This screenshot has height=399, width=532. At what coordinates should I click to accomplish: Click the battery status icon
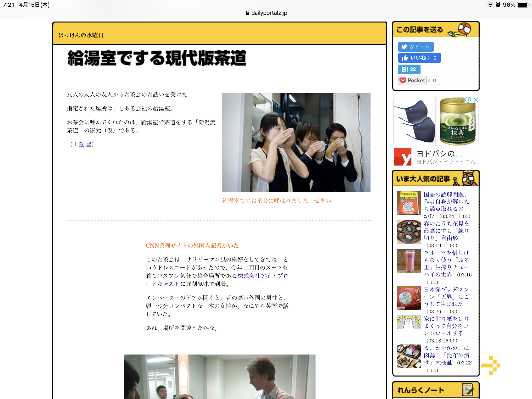tap(524, 5)
